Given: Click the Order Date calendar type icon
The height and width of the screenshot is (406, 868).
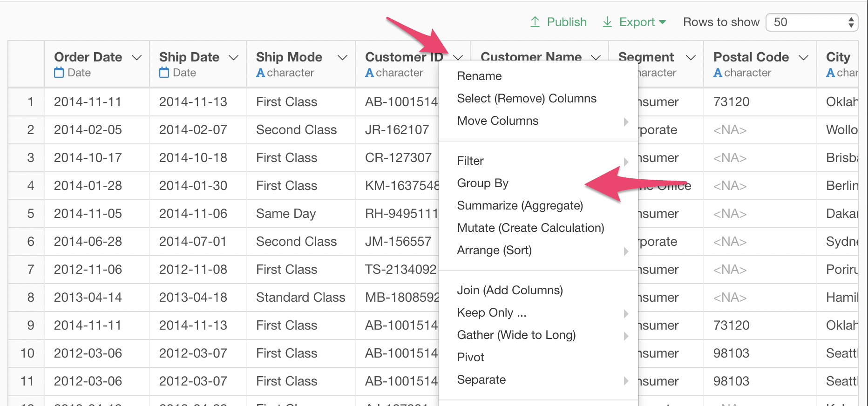Looking at the screenshot, I should tap(59, 73).
